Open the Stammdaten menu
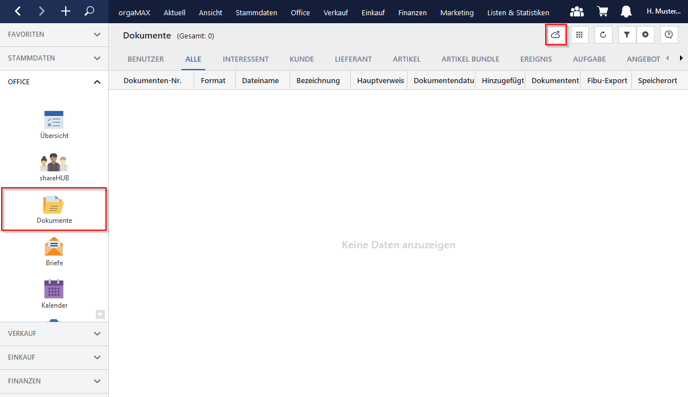Viewport: 688px width, 397px height. click(x=256, y=13)
